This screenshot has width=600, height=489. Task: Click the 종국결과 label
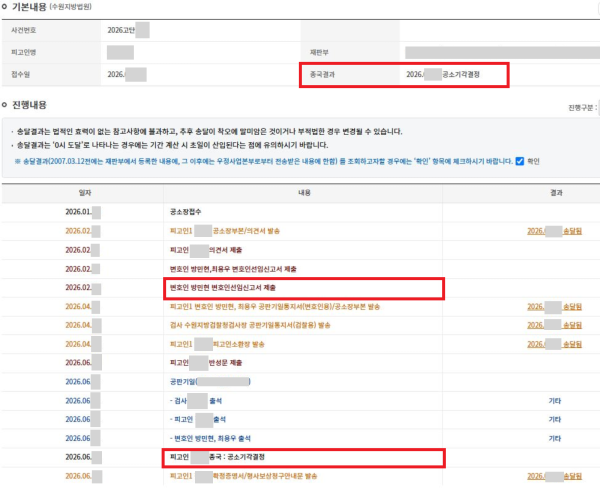click(x=322, y=75)
